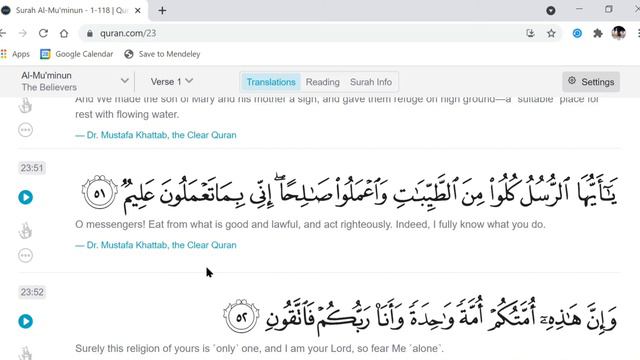The image size is (640, 360).
Task: Open the Surah Info tab
Action: coord(371,82)
